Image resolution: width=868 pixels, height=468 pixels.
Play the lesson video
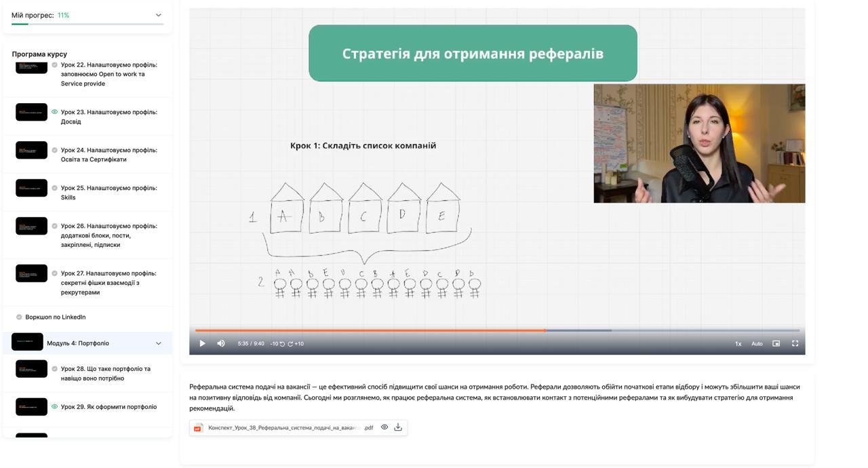click(x=202, y=344)
